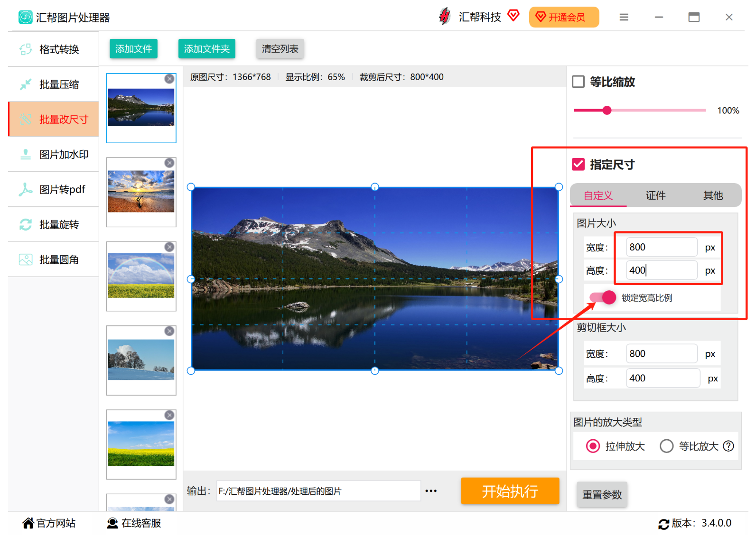Select the sunset beach thumbnail
The image size is (756, 546).
[141, 192]
